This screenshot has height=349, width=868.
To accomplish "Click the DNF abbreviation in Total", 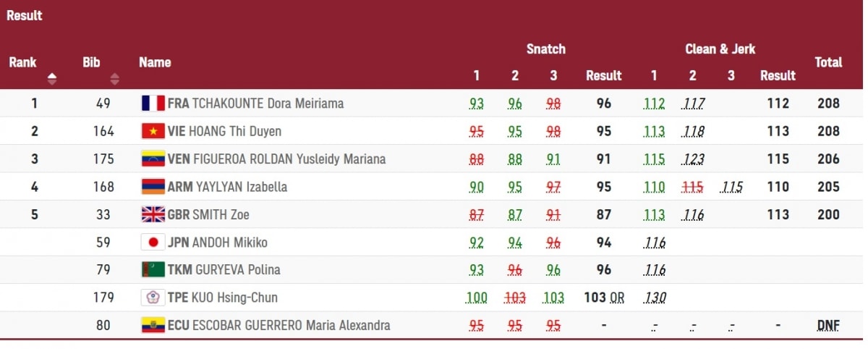I will point(828,325).
